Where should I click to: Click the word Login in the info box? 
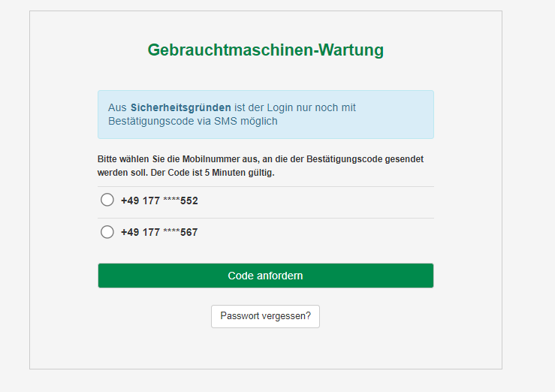[x=280, y=108]
